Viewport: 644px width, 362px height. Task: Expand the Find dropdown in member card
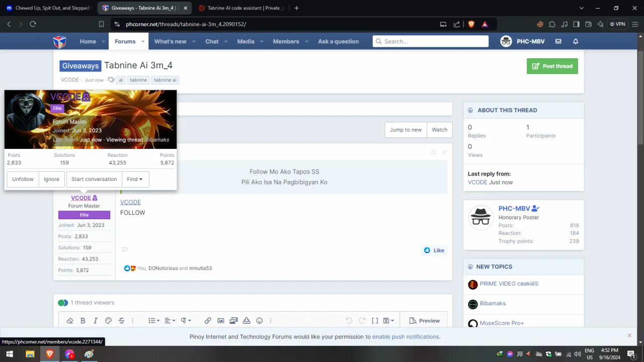[135, 179]
